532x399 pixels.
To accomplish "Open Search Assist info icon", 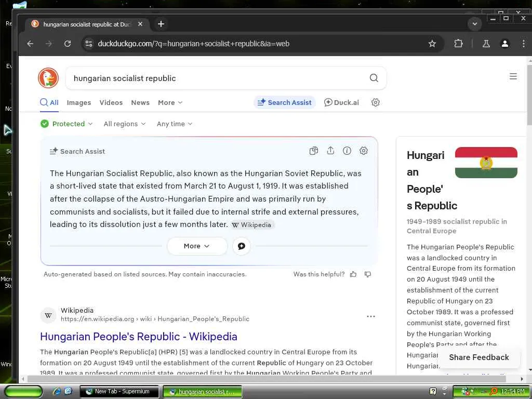I will [x=347, y=151].
